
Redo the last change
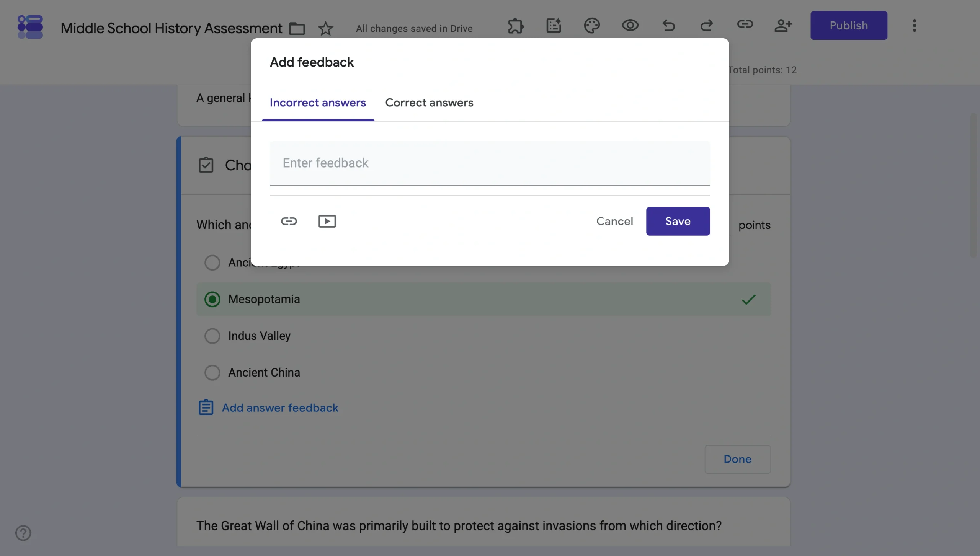point(706,26)
